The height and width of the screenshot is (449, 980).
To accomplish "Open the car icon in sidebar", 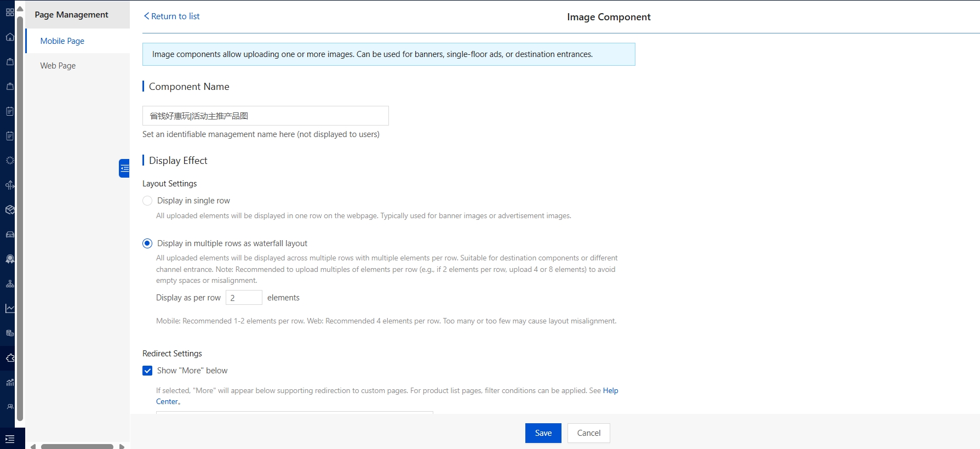I will click(10, 235).
